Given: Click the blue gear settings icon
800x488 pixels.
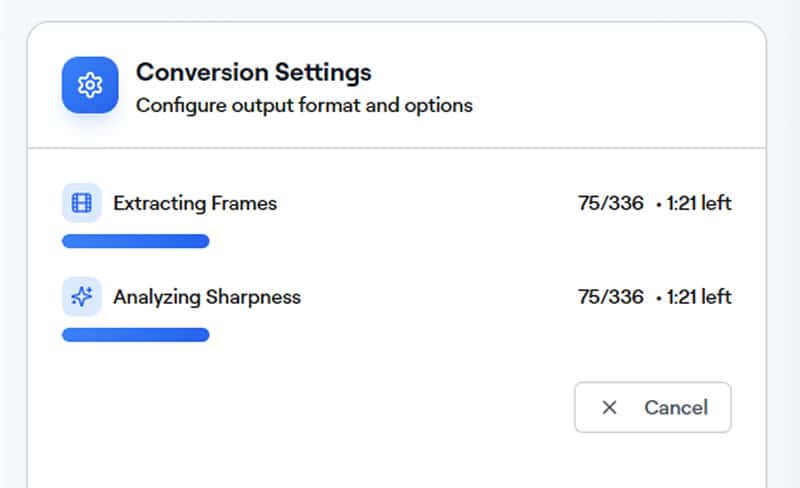Looking at the screenshot, I should coord(90,85).
